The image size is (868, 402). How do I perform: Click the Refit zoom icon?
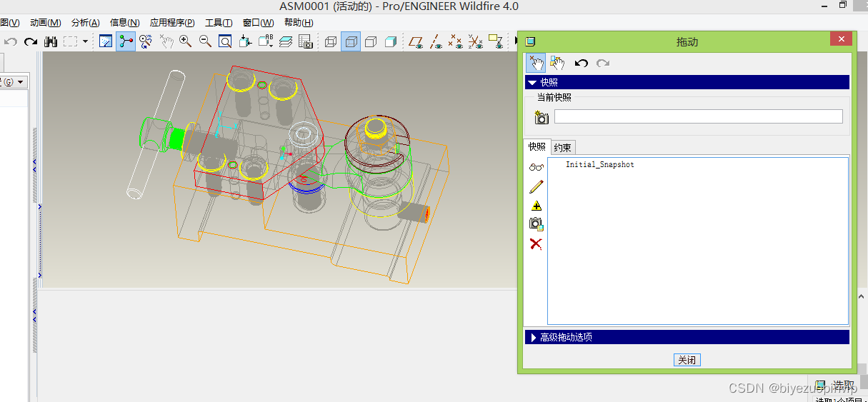pyautogui.click(x=225, y=41)
